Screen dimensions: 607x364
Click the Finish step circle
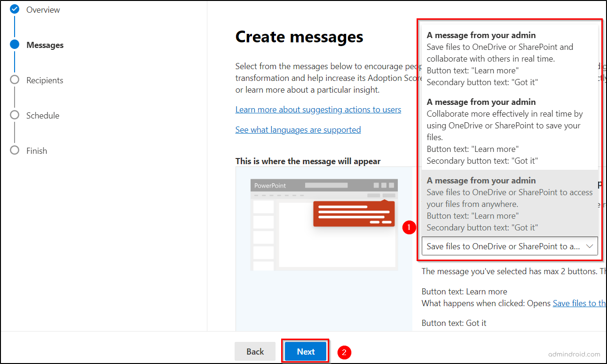coord(15,150)
